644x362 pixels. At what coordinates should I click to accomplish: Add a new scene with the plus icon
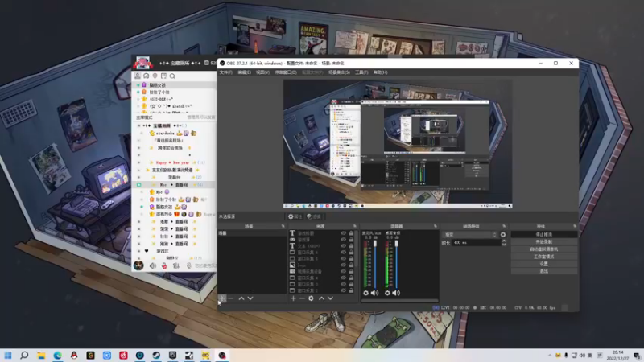pyautogui.click(x=222, y=298)
